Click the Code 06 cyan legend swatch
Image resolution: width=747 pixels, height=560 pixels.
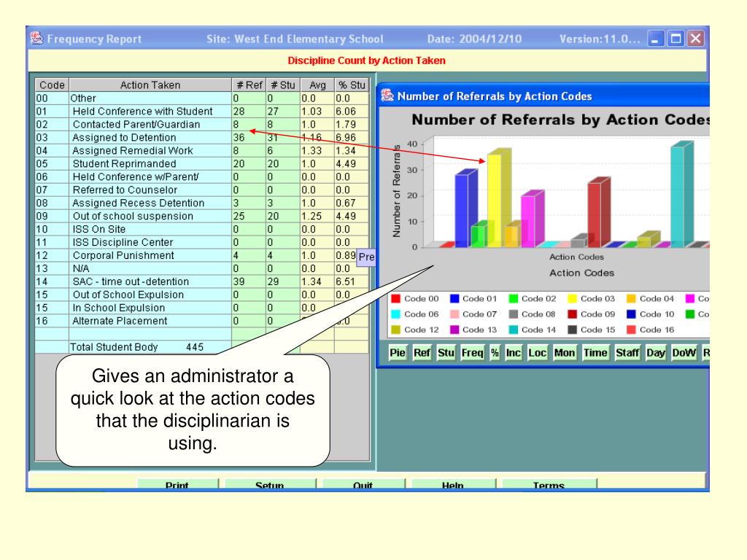pyautogui.click(x=395, y=314)
